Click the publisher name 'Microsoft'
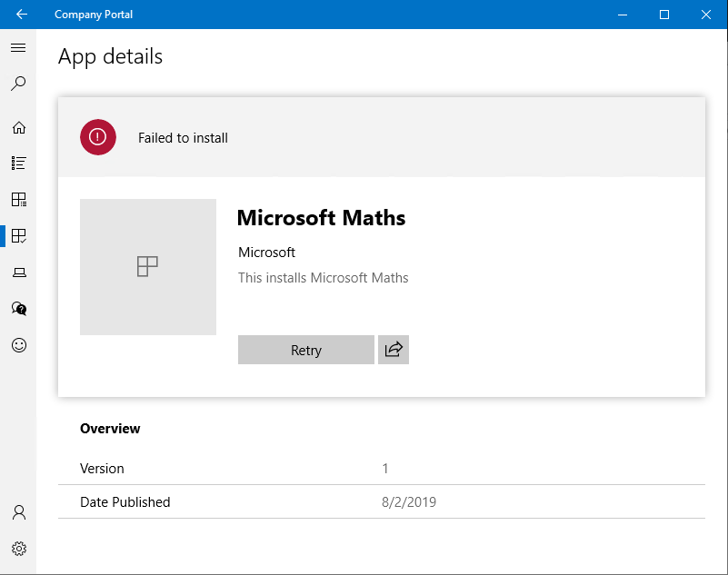Image resolution: width=728 pixels, height=575 pixels. 266,253
